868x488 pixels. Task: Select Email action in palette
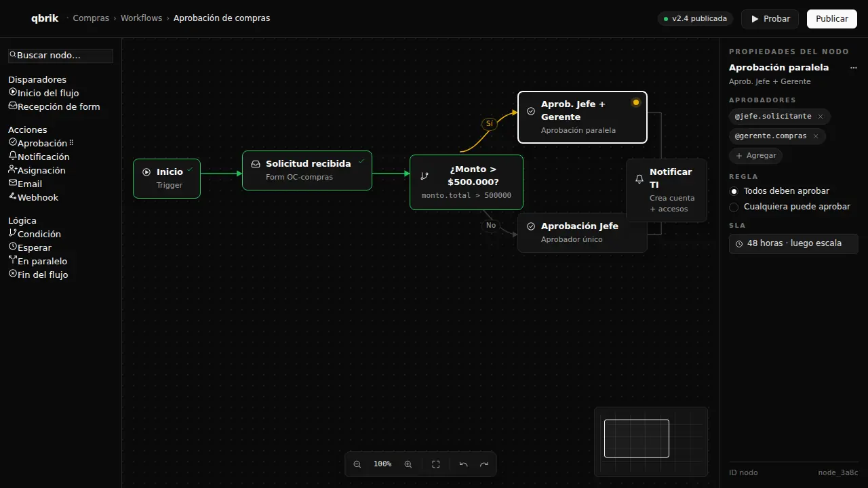pyautogui.click(x=25, y=184)
